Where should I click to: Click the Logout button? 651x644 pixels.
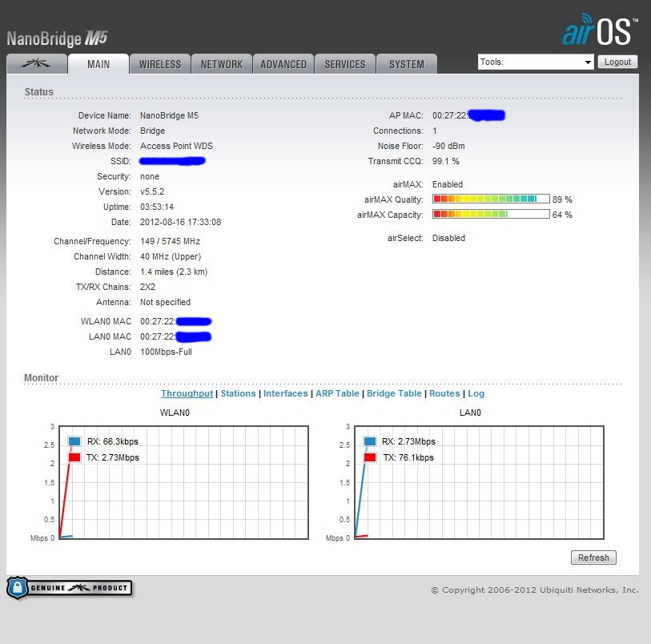tap(617, 62)
